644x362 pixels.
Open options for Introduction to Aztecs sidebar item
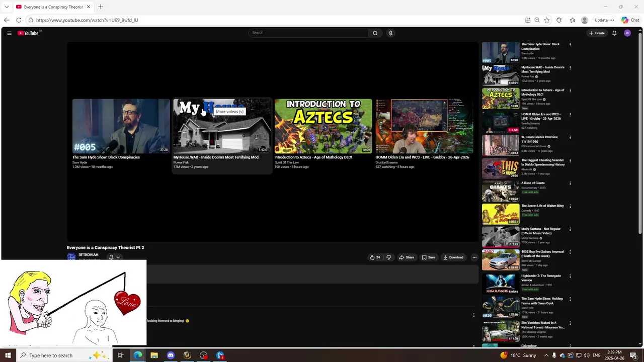pyautogui.click(x=570, y=91)
